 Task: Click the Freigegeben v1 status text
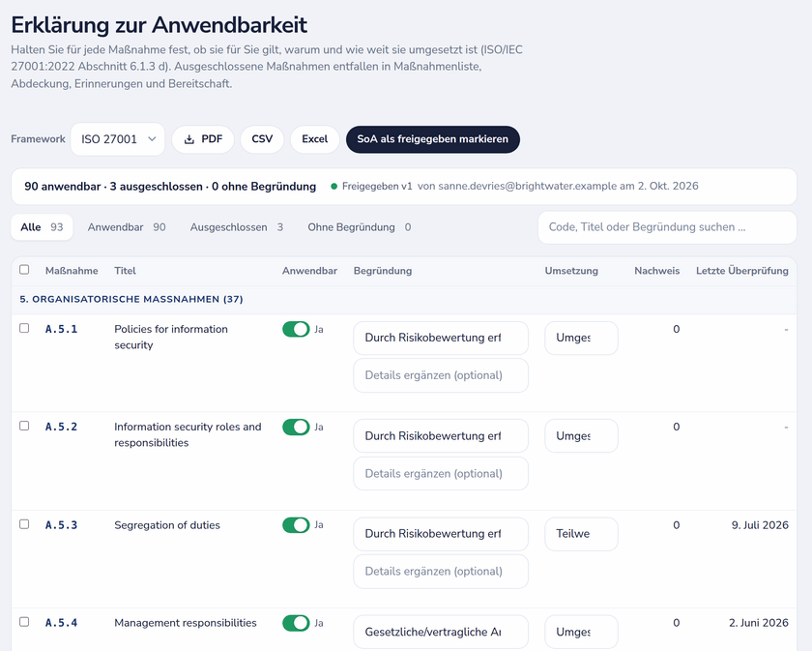pyautogui.click(x=377, y=186)
